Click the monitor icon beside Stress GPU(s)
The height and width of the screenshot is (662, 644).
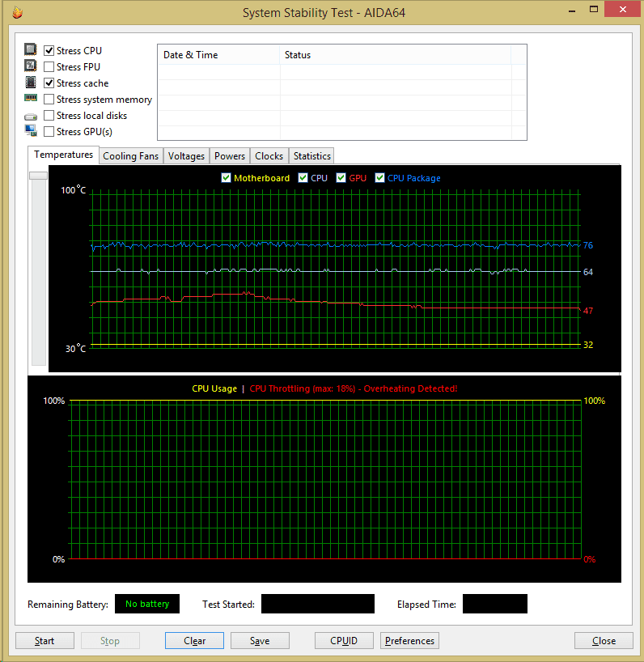click(31, 131)
